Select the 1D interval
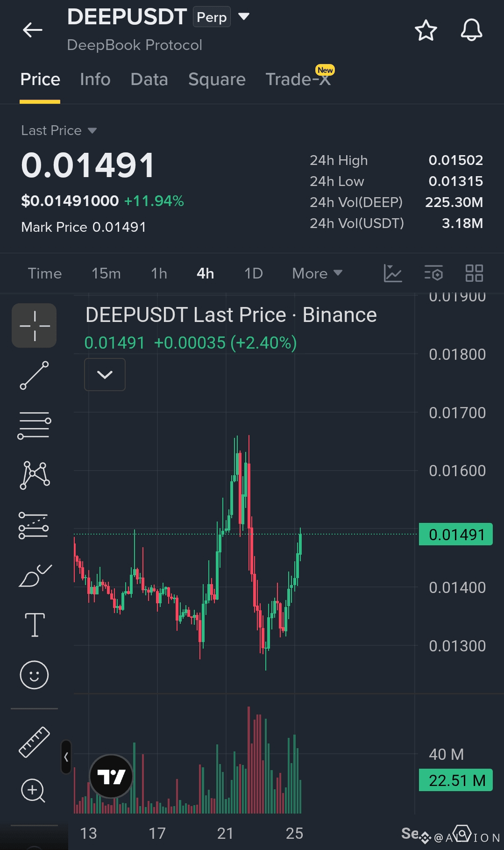 [x=254, y=273]
